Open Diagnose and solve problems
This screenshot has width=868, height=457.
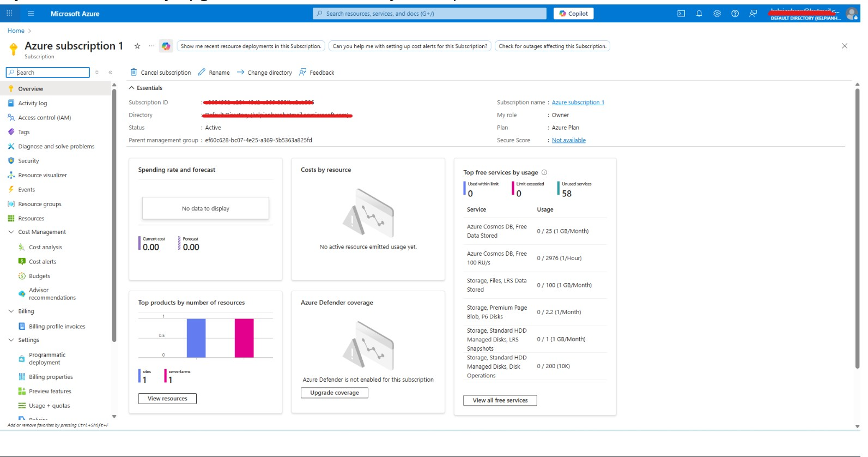(x=56, y=146)
